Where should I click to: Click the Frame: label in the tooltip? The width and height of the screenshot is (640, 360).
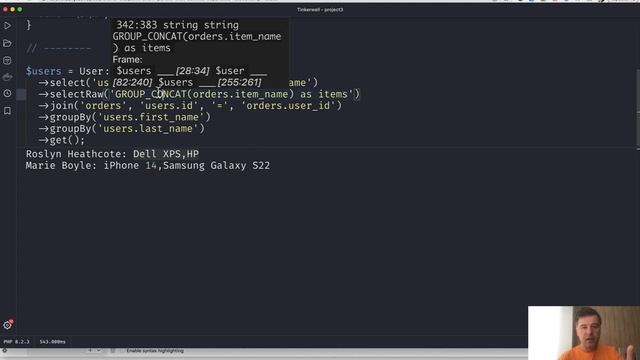coord(127,60)
